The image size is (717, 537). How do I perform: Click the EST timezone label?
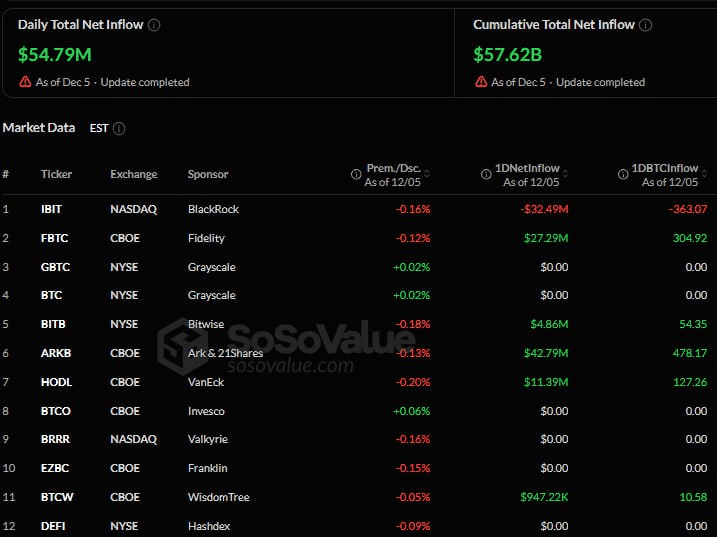(99, 128)
